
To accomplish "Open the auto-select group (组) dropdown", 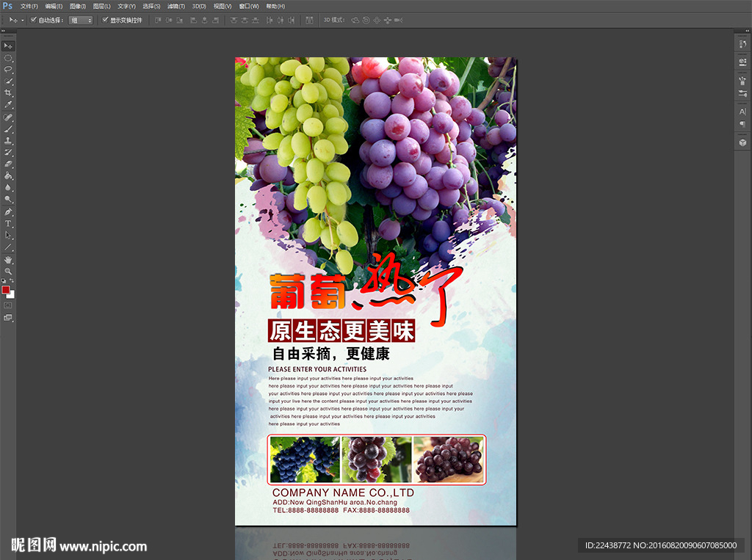I will 81,20.
